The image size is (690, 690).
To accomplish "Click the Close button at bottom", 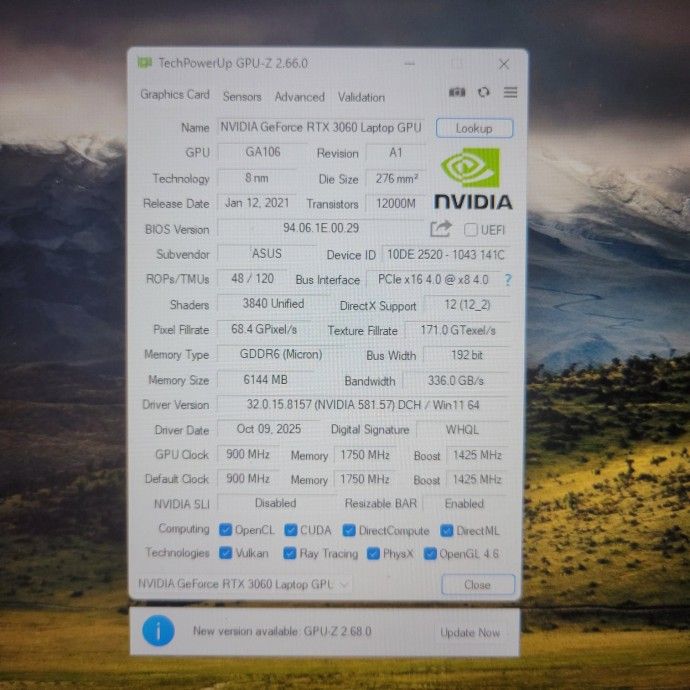I will coord(478,584).
